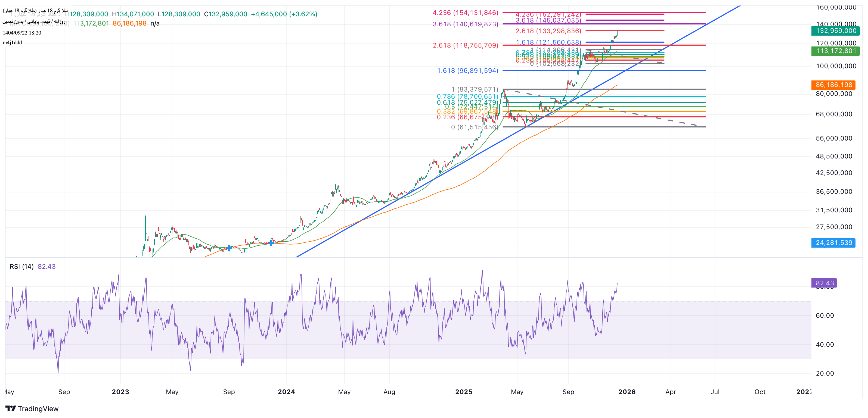Click the 2024 label on time axis
Viewport: 868px width, 418px height.
pos(286,392)
